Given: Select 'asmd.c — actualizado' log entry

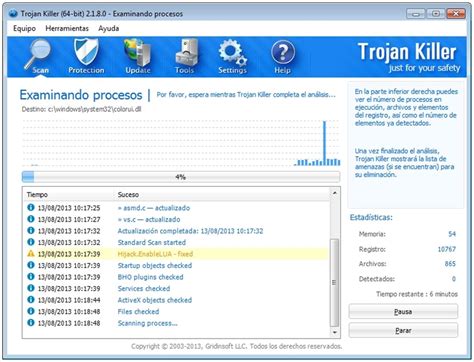Looking at the screenshot, I should click(177, 208).
